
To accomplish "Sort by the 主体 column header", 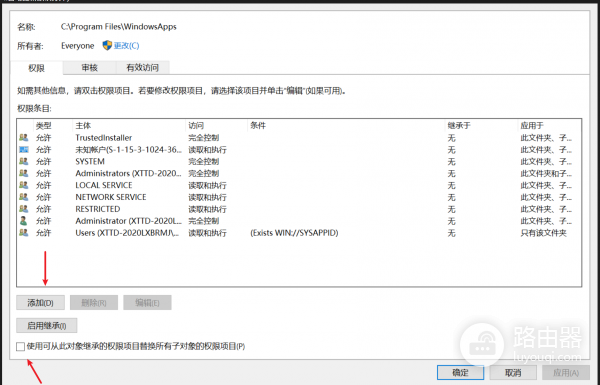I will [83, 125].
